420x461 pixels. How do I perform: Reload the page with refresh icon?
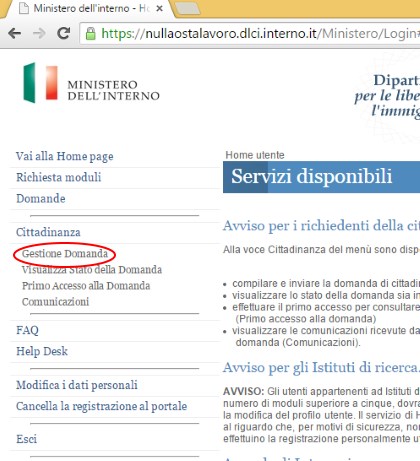click(63, 33)
